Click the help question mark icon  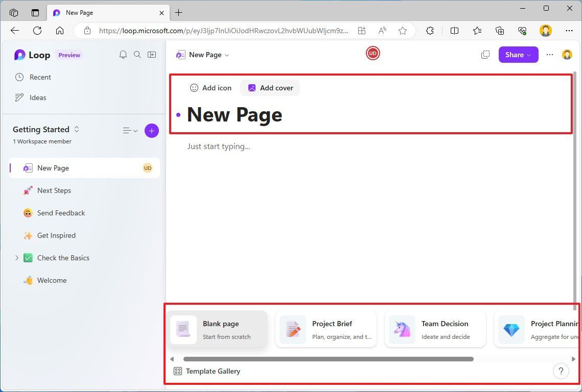click(x=561, y=371)
